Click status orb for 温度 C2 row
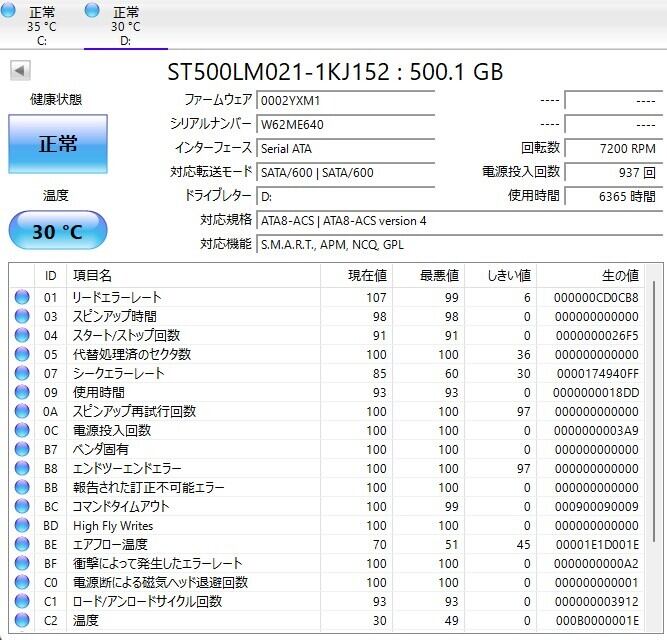Image resolution: width=667 pixels, height=640 pixels. point(22,620)
